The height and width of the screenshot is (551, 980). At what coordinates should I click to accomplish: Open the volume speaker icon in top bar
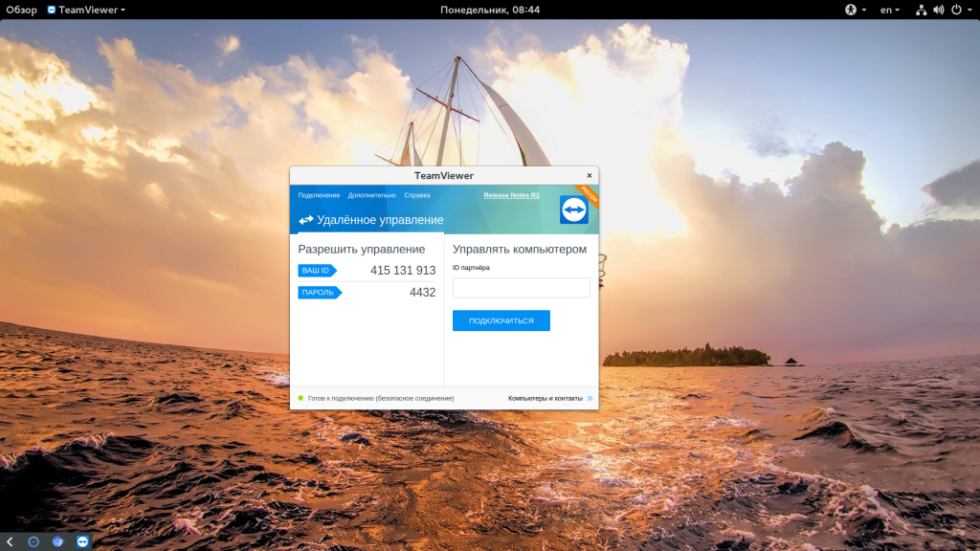click(938, 10)
